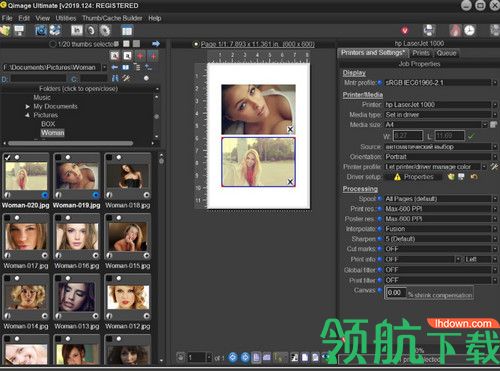The image size is (500, 371).
Task: Click the undo arrow icon next to Driver setup
Action: (474, 177)
